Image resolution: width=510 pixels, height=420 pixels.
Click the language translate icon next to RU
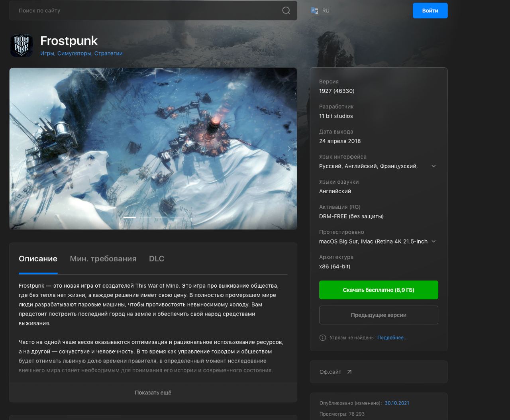click(x=314, y=11)
